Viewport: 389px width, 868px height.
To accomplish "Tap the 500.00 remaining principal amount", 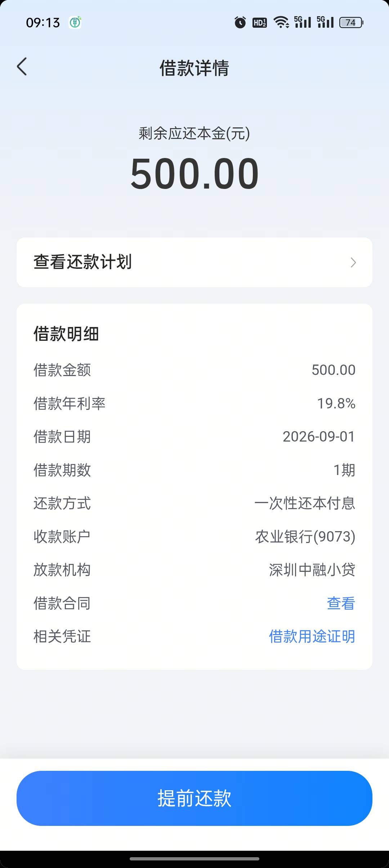I will click(194, 173).
